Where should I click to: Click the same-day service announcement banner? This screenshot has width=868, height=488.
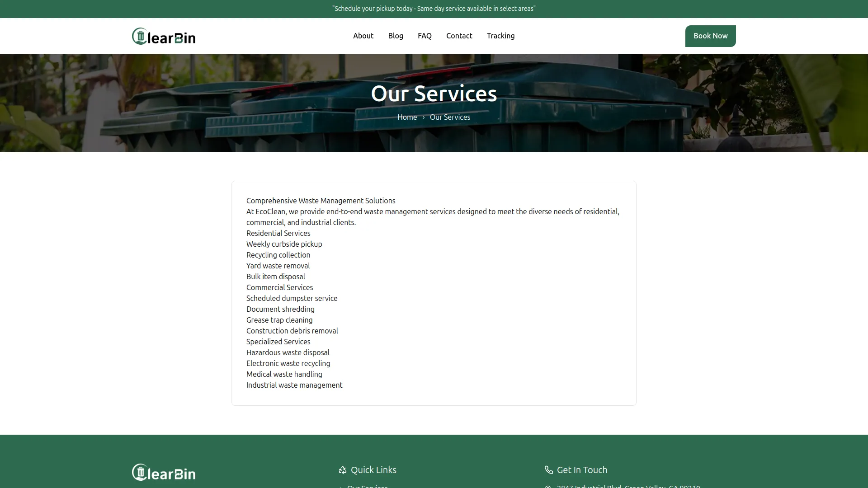tap(434, 8)
